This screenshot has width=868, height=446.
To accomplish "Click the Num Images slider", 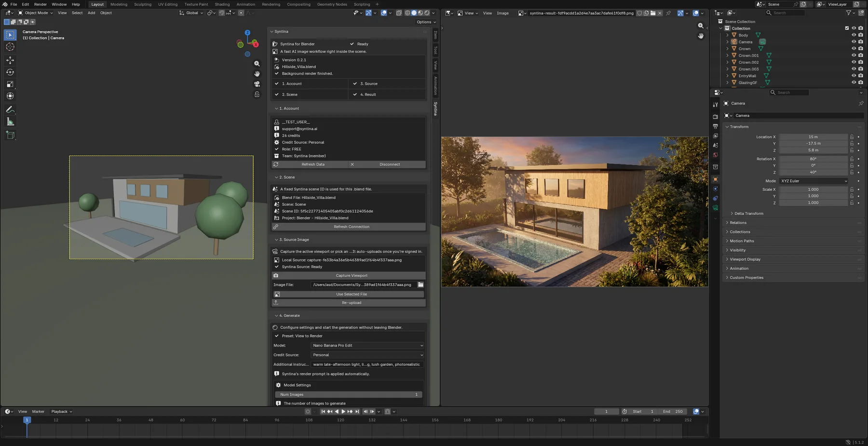I will [x=349, y=394].
